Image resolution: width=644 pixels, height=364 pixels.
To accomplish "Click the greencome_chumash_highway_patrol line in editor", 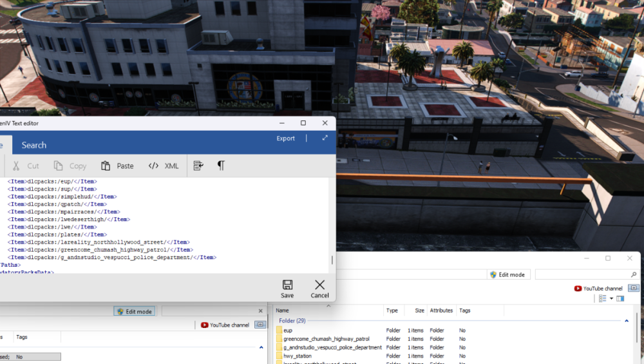I will pyautogui.click(x=100, y=250).
